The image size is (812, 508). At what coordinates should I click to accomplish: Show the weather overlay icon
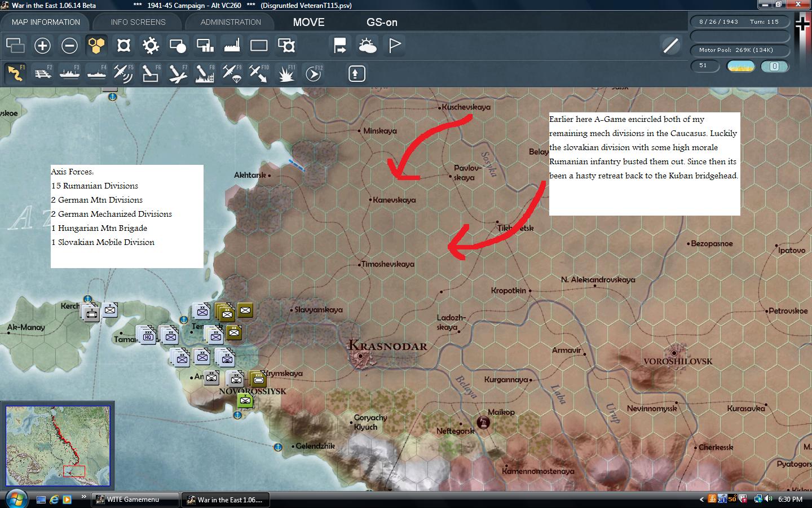(x=367, y=46)
